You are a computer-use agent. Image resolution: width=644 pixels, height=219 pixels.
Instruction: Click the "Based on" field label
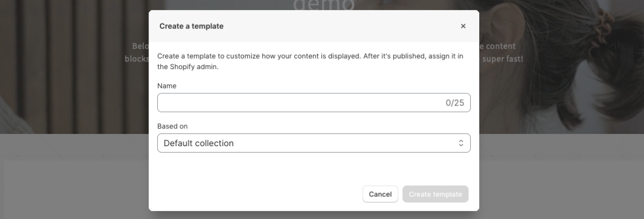point(172,126)
